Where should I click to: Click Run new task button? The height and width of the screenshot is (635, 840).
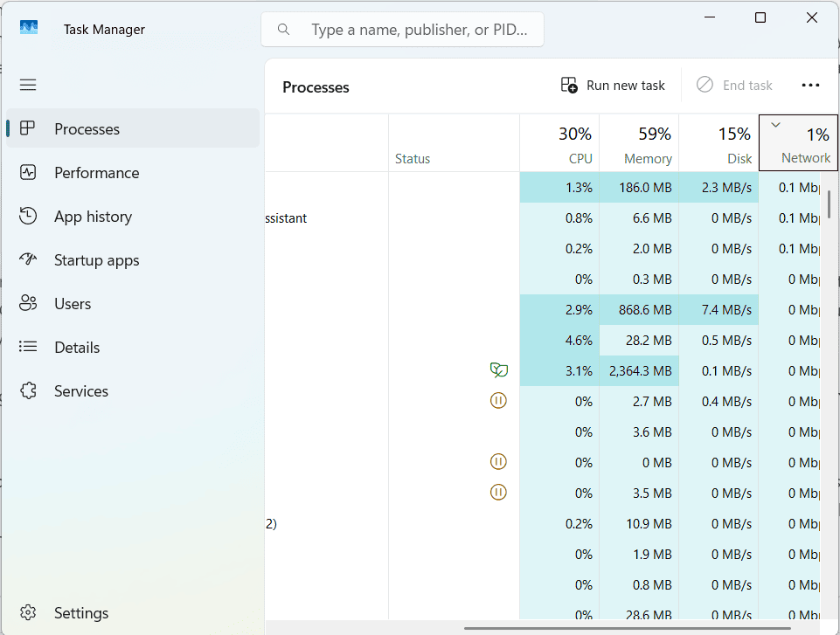(613, 85)
